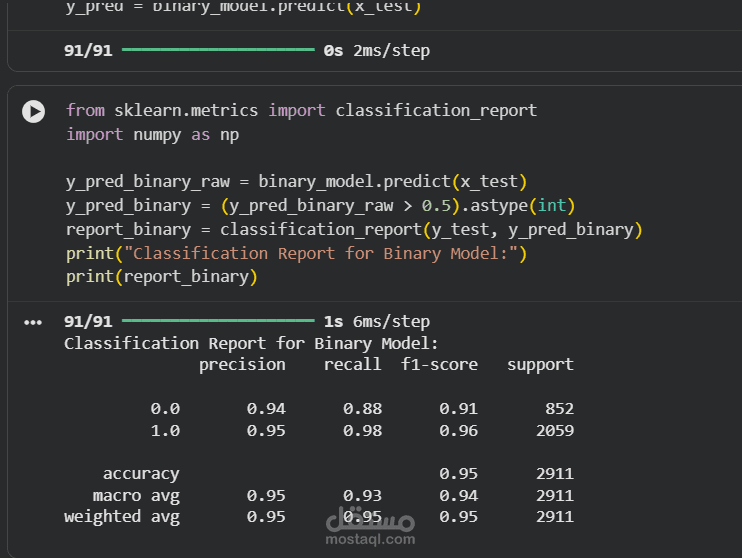Click the 'weighted avg' row label
Screen dimensions: 742x558
pos(122,516)
